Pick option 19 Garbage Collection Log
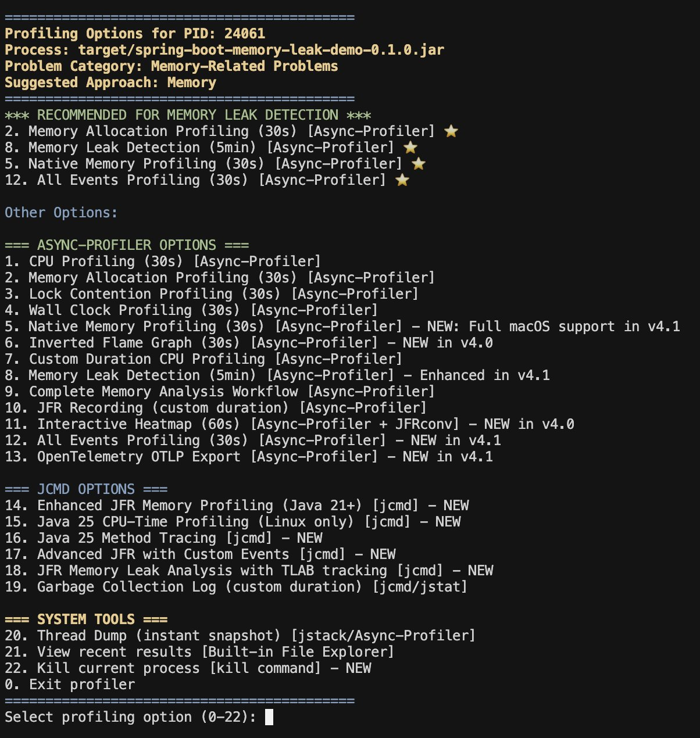The height and width of the screenshot is (738, 700). click(236, 587)
